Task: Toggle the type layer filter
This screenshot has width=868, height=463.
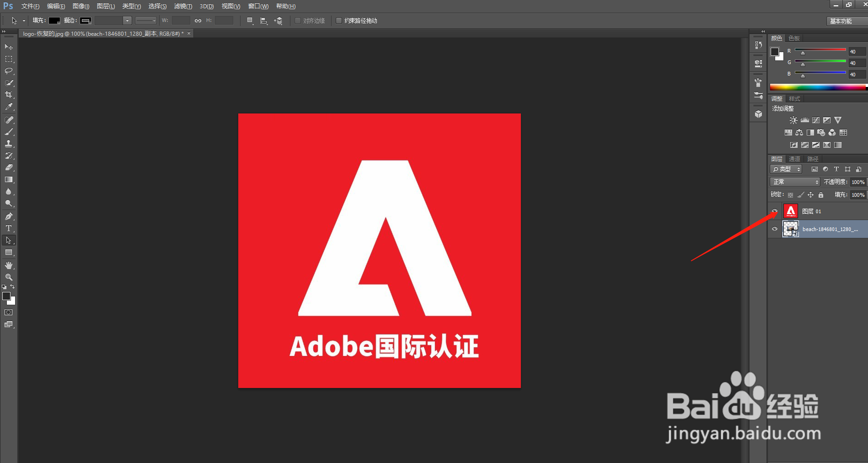Action: click(836, 169)
